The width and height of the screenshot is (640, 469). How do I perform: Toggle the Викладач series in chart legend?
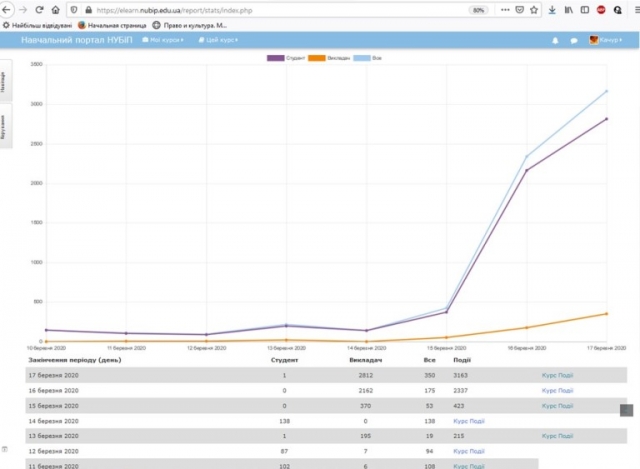(337, 58)
